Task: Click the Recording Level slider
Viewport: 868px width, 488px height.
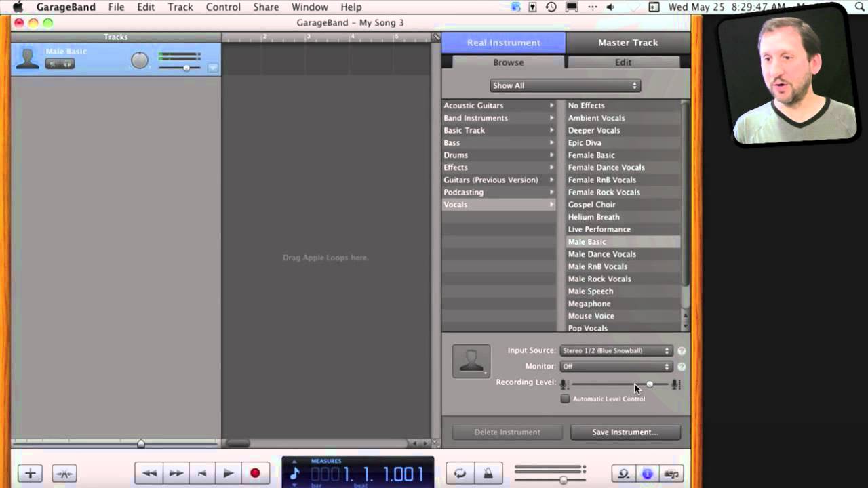Action: pos(620,384)
